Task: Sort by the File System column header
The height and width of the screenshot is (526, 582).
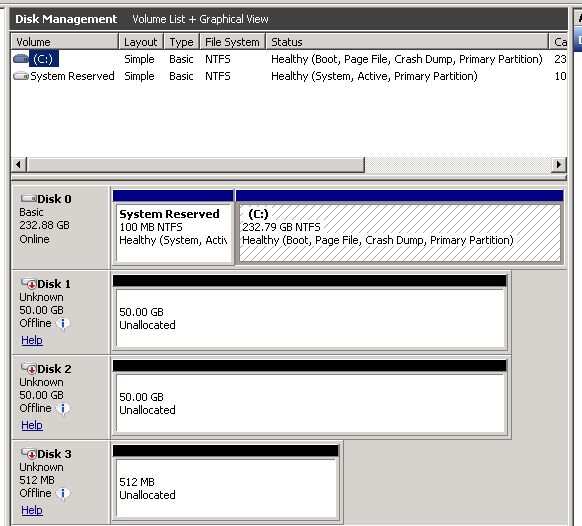Action: pyautogui.click(x=233, y=42)
